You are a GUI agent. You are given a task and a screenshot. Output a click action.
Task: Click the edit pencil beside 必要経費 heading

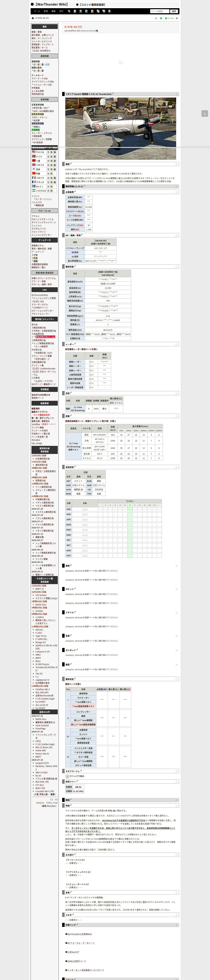pos(75,191)
